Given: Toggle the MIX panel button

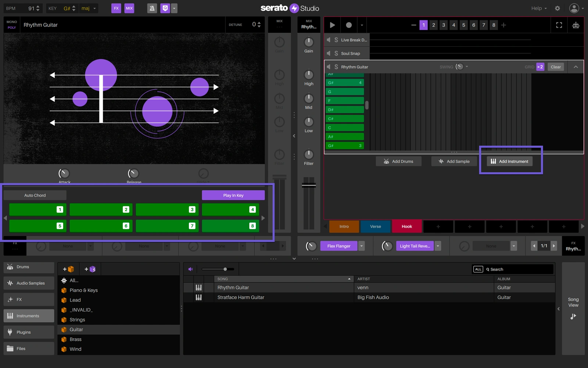Looking at the screenshot, I should pyautogui.click(x=129, y=8).
